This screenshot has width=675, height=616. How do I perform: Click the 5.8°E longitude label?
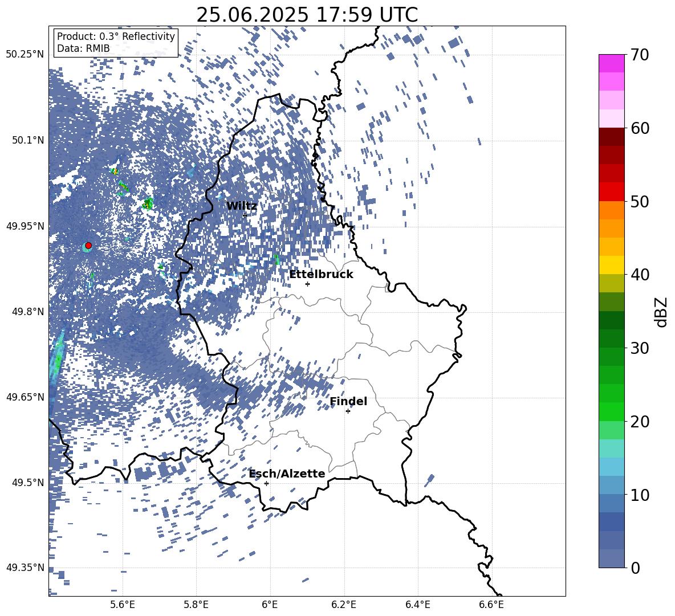point(196,605)
